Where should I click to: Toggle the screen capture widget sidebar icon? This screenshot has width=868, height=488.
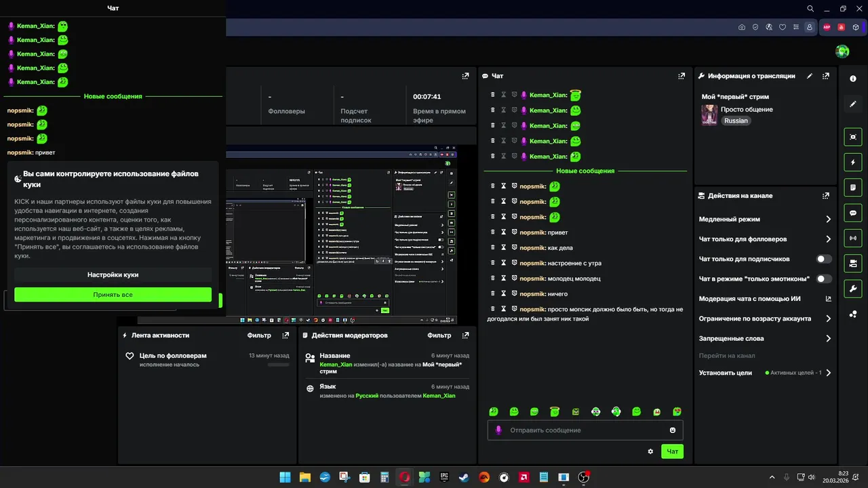point(853,137)
